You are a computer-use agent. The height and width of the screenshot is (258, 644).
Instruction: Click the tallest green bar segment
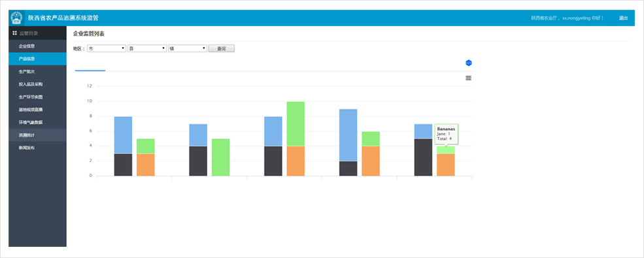pos(296,124)
